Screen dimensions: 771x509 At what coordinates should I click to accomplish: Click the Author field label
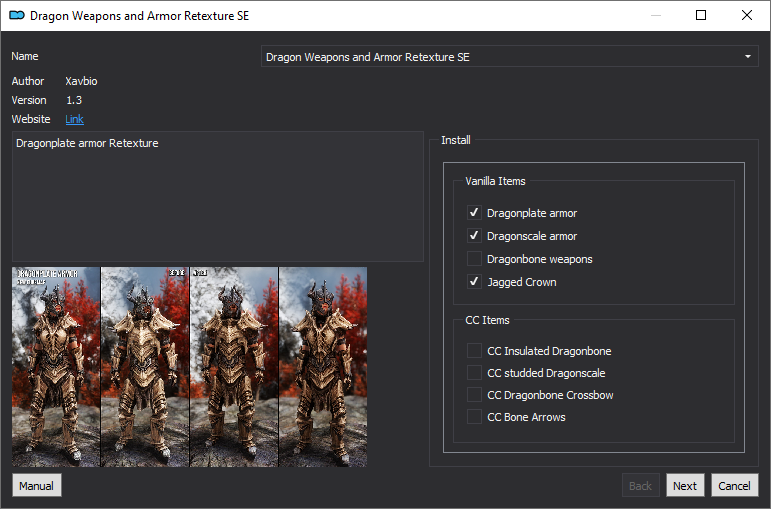pyautogui.click(x=28, y=81)
